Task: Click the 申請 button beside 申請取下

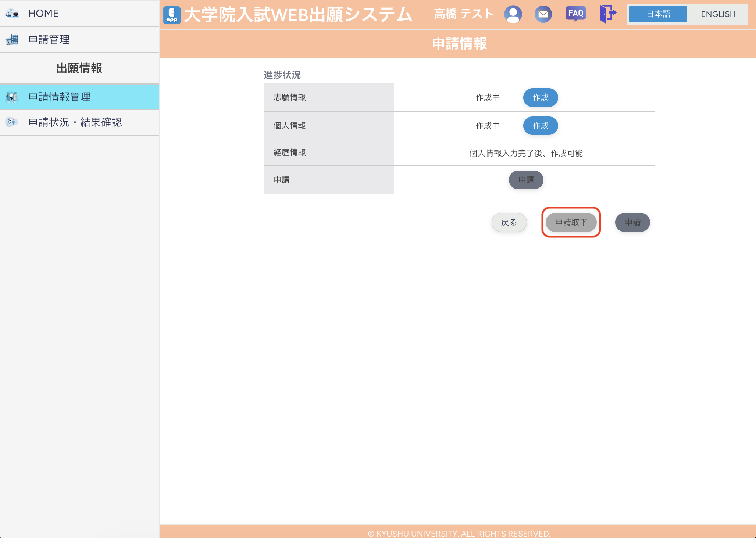Action: (x=632, y=222)
